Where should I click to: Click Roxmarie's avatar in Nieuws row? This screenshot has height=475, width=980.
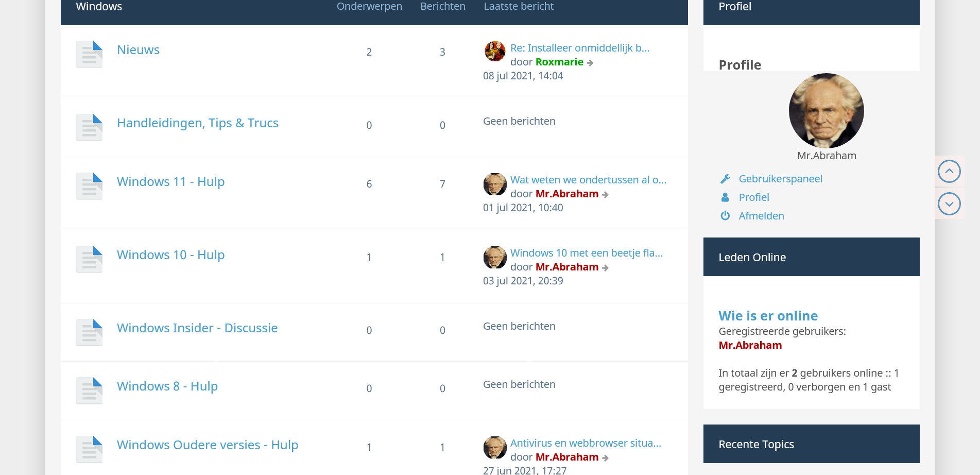[x=494, y=52]
